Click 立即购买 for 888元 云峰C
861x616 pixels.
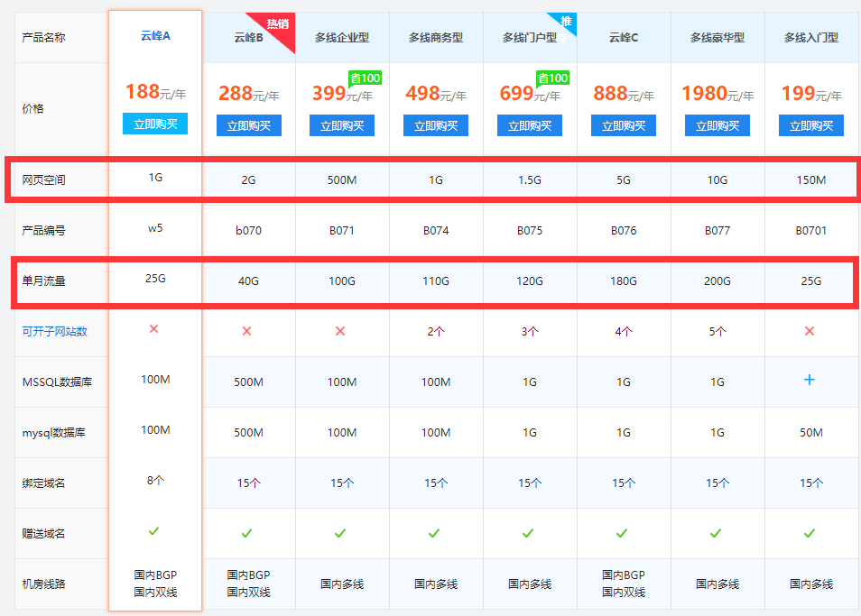(x=624, y=125)
